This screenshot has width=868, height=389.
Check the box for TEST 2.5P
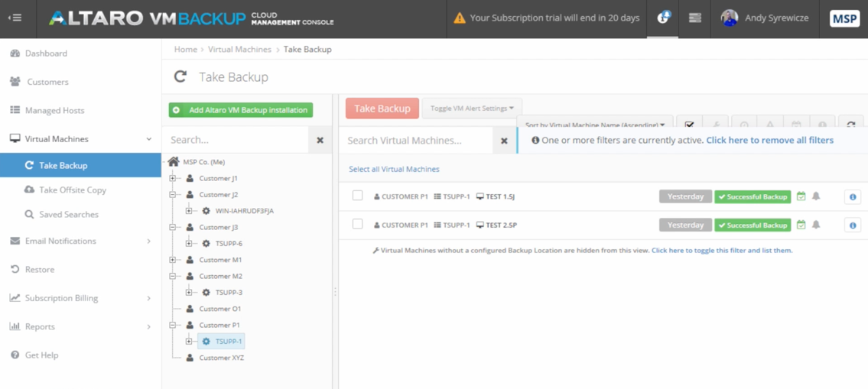click(358, 224)
